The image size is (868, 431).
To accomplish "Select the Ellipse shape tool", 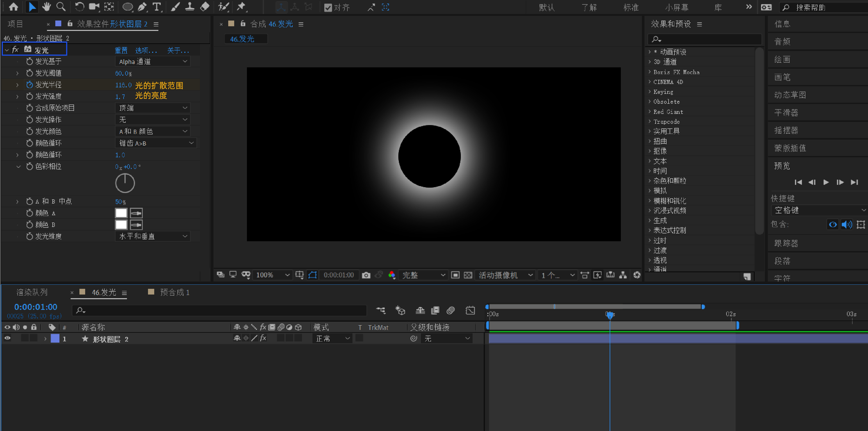I will tap(127, 7).
